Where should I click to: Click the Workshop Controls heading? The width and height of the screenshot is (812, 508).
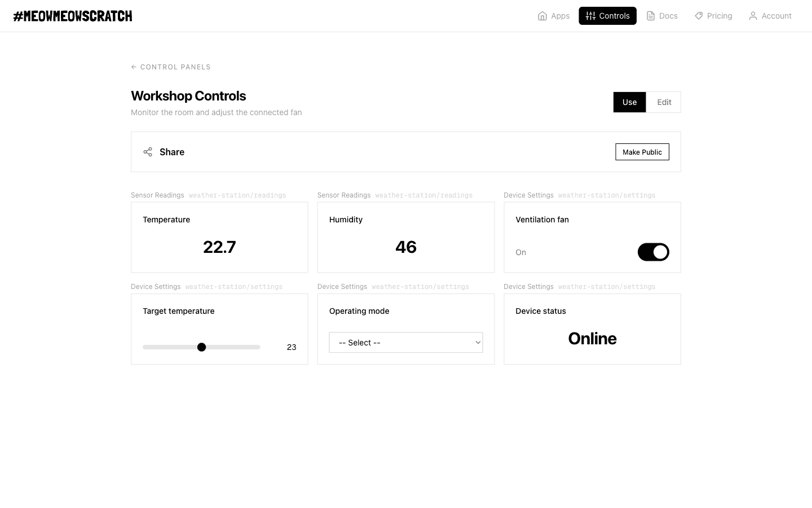188,96
